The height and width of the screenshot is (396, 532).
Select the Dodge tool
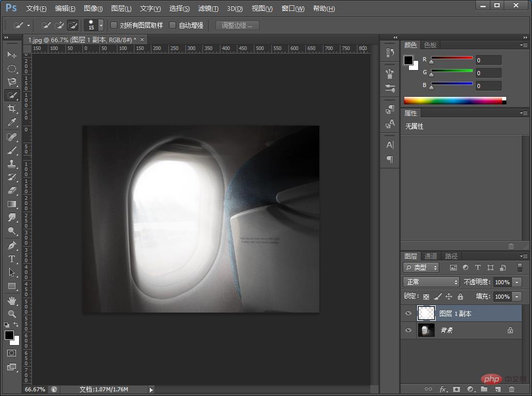[12, 231]
